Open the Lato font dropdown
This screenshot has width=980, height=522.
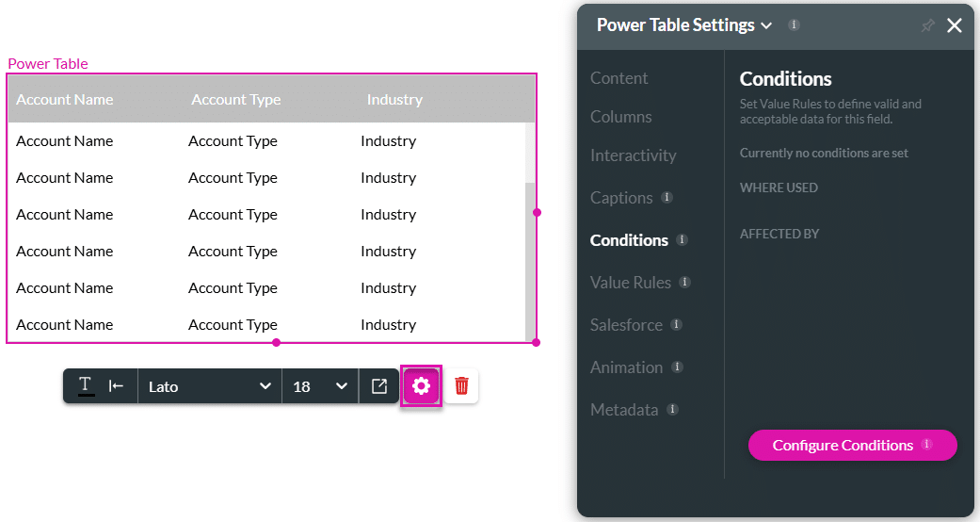pos(209,386)
